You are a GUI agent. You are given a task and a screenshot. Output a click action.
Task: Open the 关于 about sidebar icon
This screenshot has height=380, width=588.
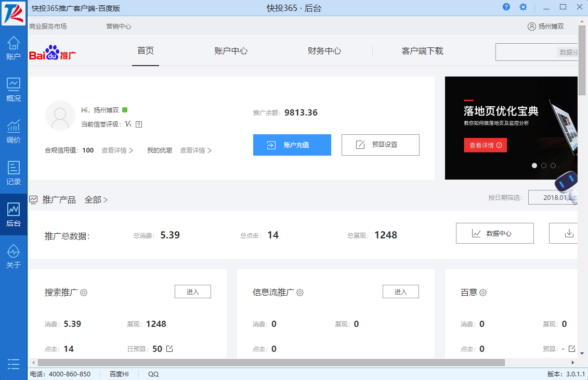[14, 257]
